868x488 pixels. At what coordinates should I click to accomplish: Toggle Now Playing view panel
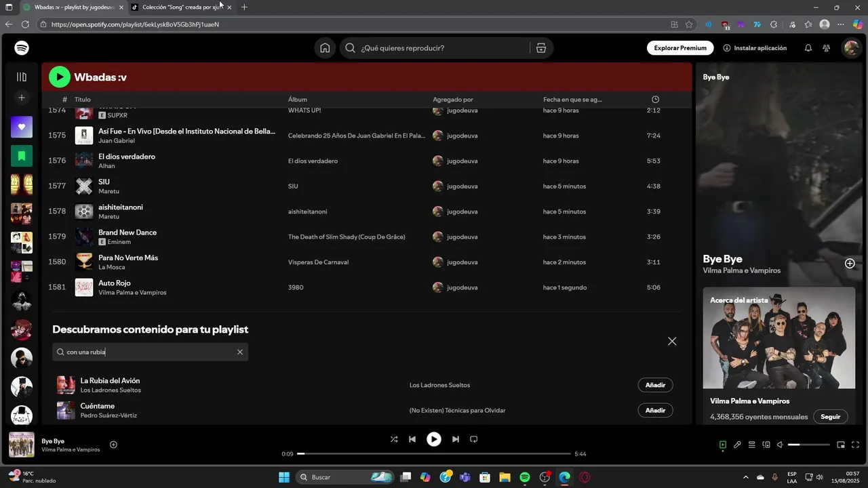pos(723,445)
